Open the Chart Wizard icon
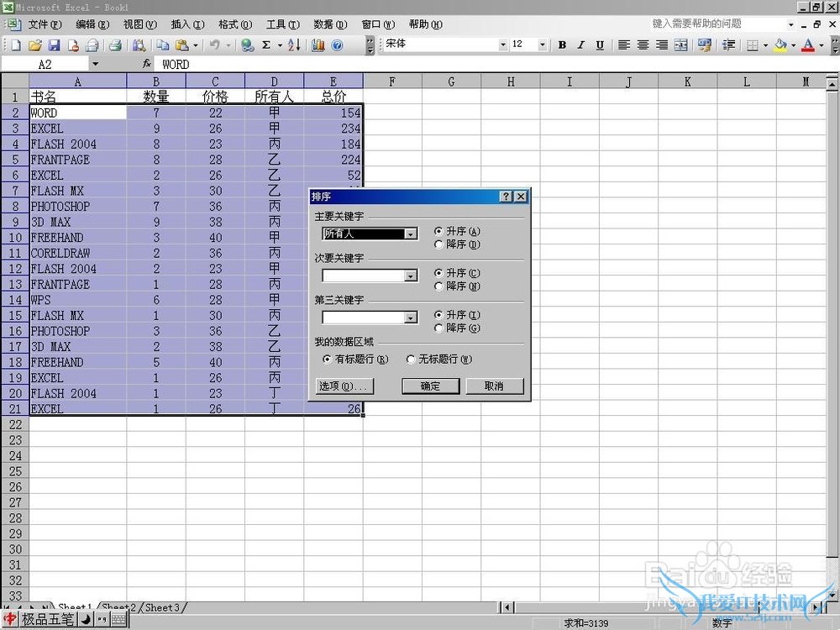The width and height of the screenshot is (840, 630). [318, 45]
